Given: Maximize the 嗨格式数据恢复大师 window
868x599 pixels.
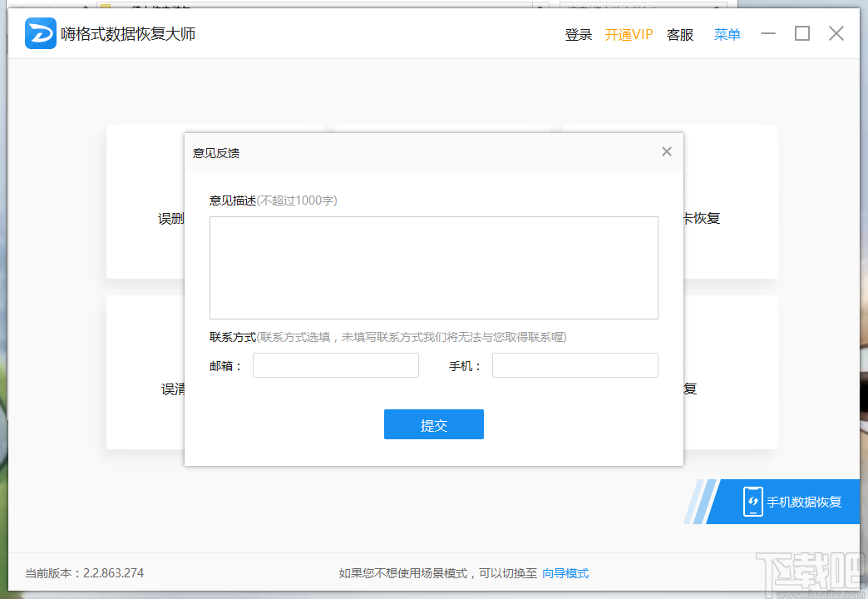Looking at the screenshot, I should 802,34.
